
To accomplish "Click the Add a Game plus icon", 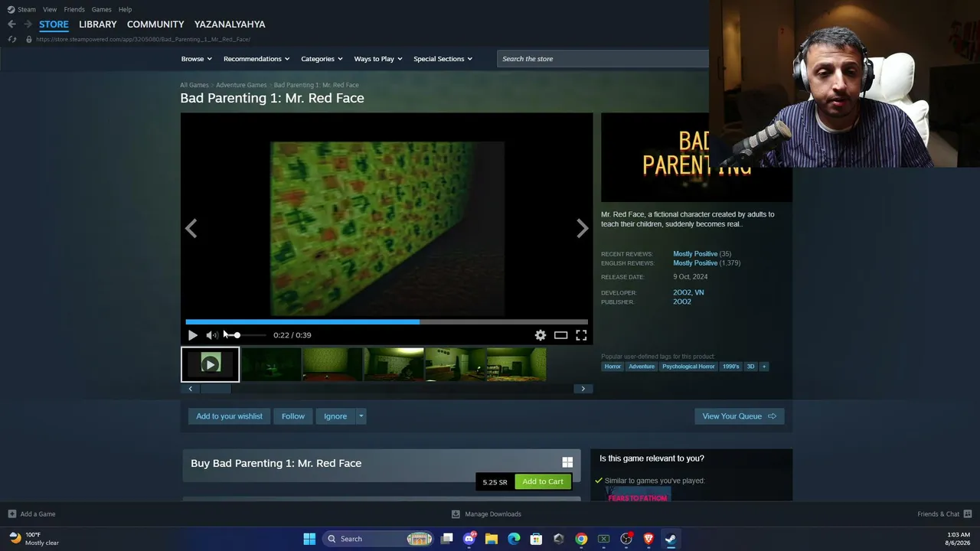I will [11, 514].
